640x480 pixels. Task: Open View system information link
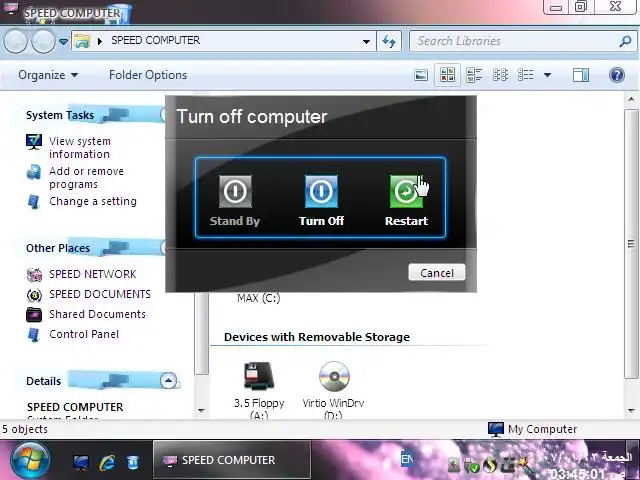click(x=80, y=147)
